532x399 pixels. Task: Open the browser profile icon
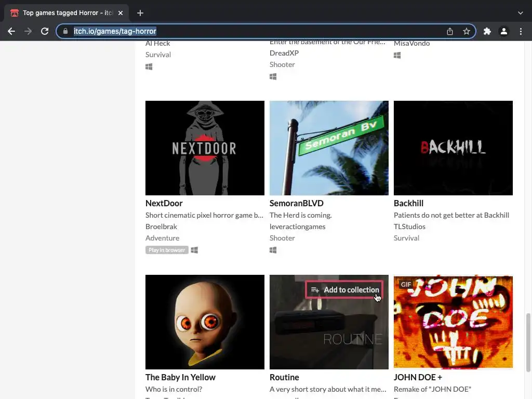click(x=504, y=31)
